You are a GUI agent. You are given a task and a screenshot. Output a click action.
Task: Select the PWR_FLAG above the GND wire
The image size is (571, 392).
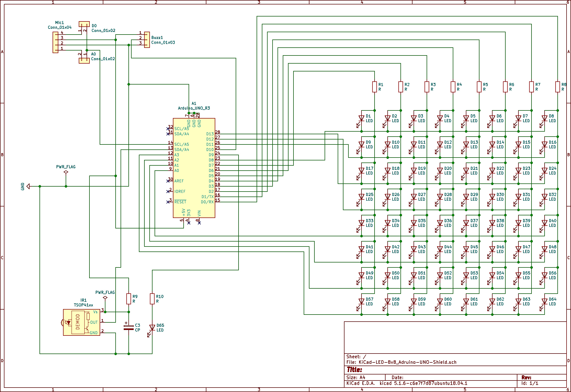66,172
